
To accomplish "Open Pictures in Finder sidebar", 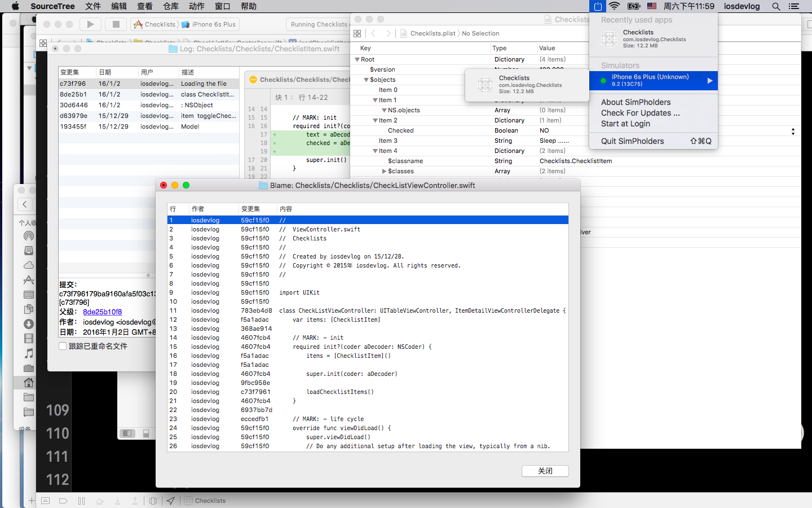I will [29, 368].
